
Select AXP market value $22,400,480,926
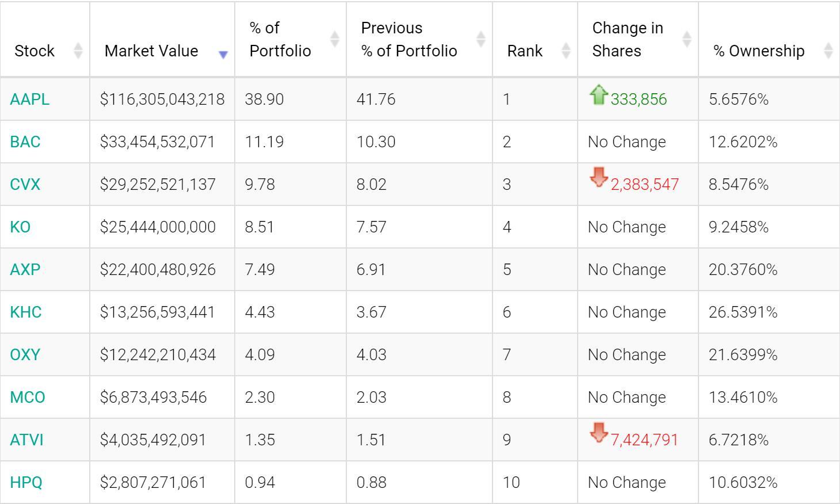pyautogui.click(x=158, y=269)
